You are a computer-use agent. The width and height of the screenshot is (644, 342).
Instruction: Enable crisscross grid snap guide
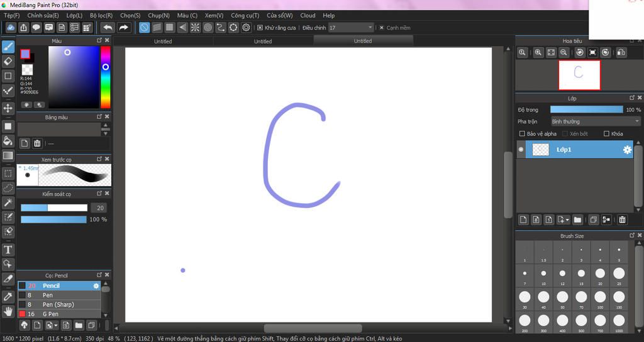click(x=170, y=28)
